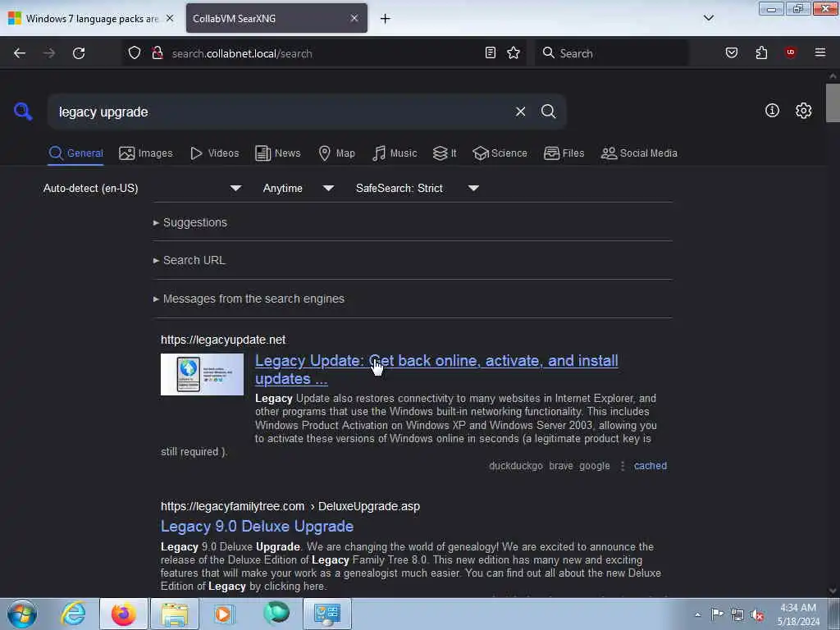Switch to Music results category
This screenshot has height=630, width=840.
(395, 153)
